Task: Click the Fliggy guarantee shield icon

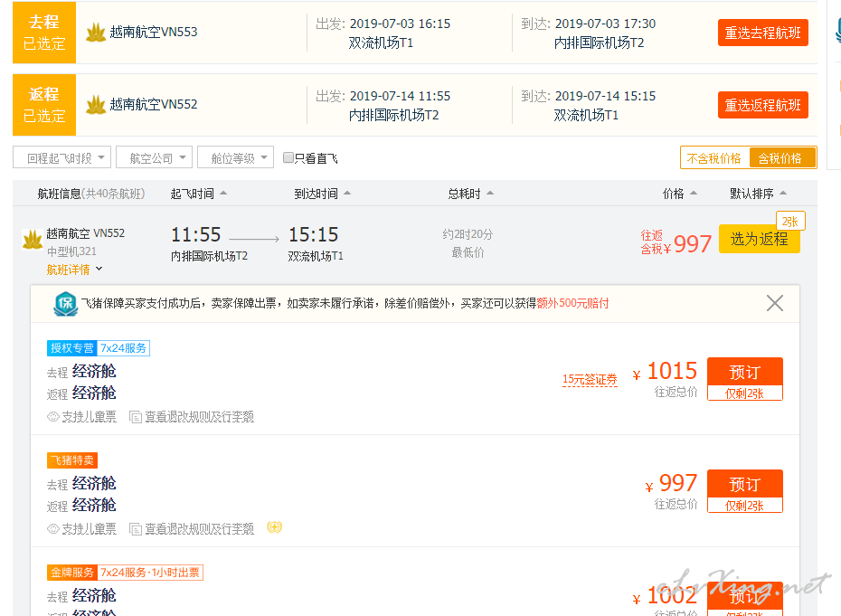Action: [x=66, y=304]
